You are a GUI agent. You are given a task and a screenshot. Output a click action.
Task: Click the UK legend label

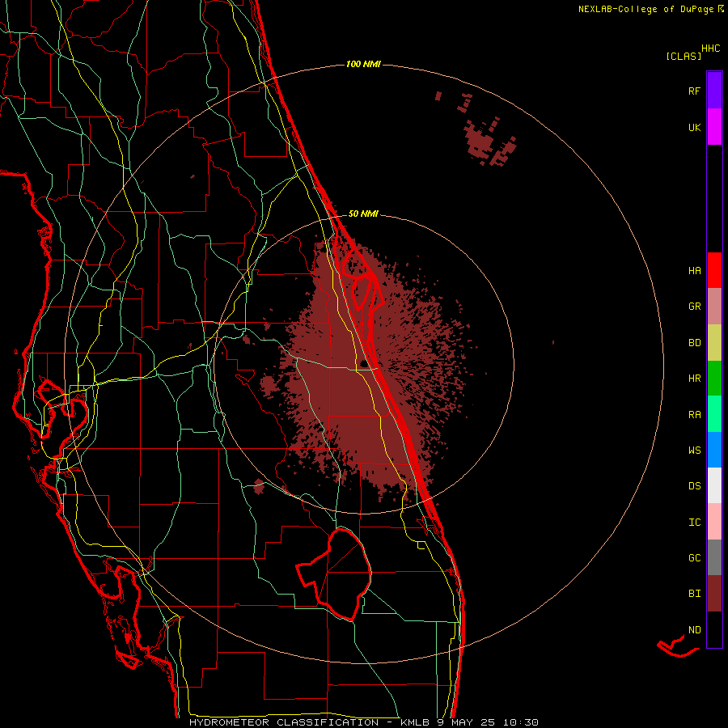click(694, 127)
